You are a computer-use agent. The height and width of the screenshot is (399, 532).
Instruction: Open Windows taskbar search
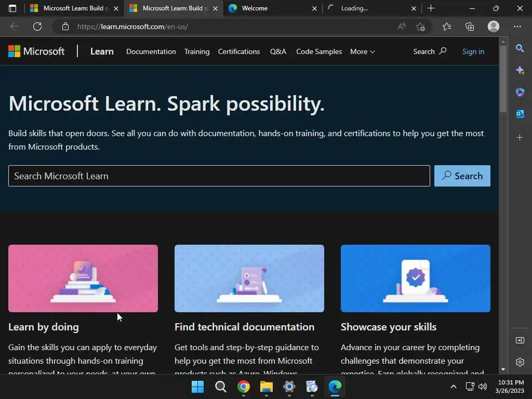tap(220, 387)
